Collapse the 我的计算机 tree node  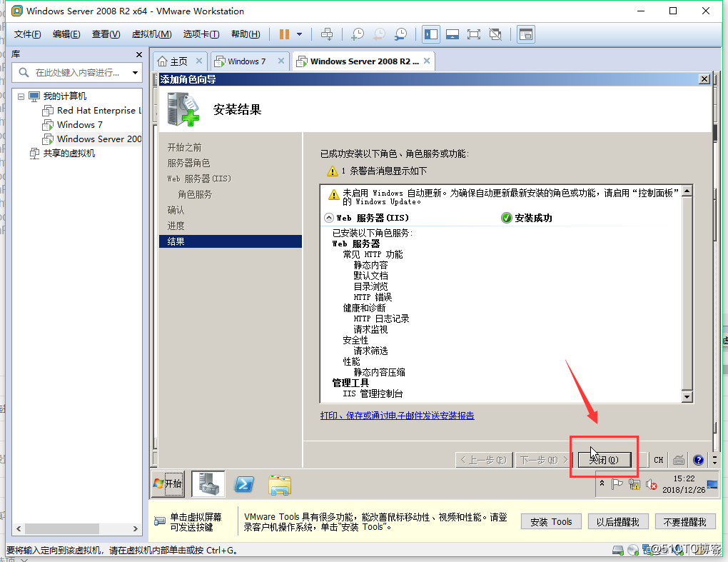[x=21, y=96]
